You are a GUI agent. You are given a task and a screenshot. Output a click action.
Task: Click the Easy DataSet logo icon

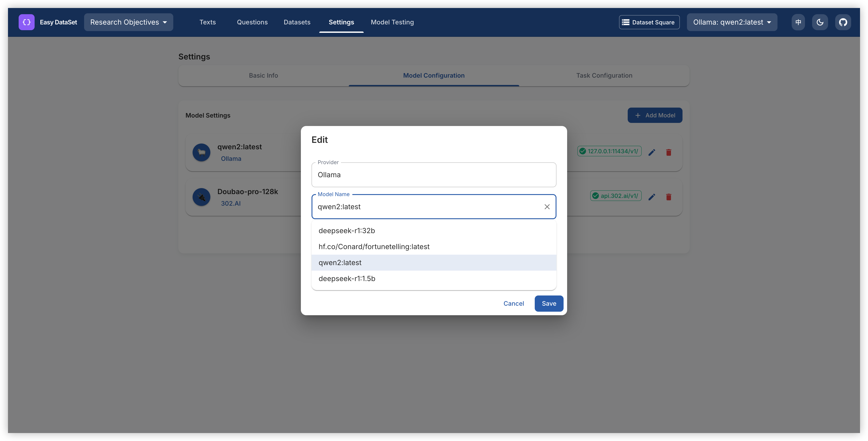(x=27, y=22)
